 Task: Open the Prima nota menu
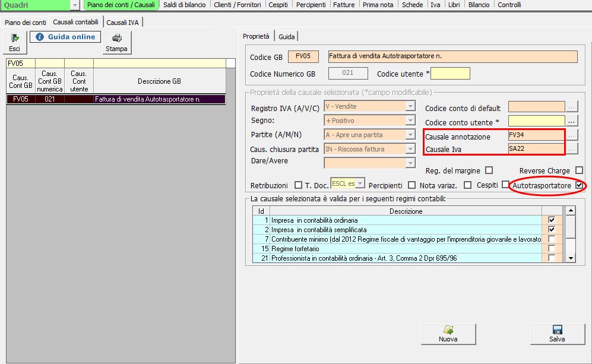point(378,5)
